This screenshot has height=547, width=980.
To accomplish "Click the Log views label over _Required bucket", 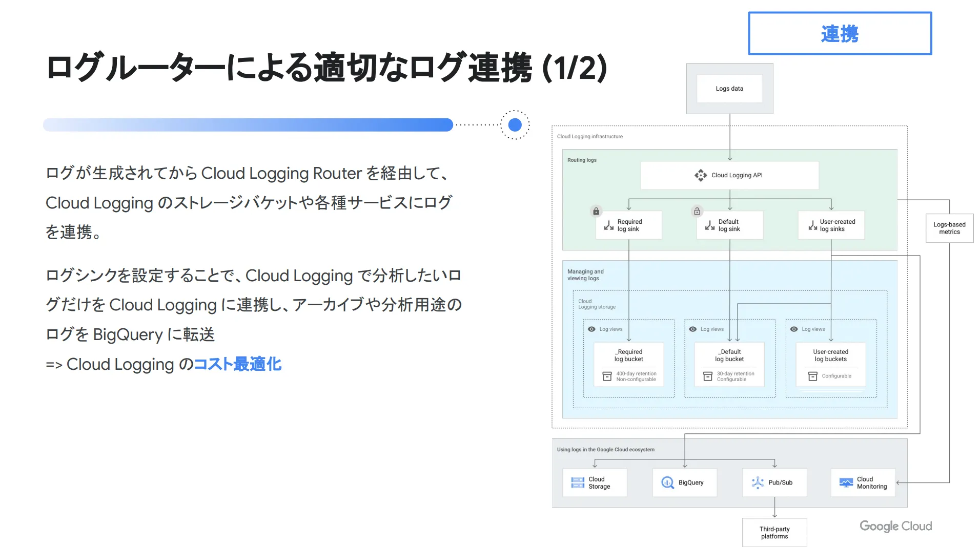I will click(x=611, y=329).
